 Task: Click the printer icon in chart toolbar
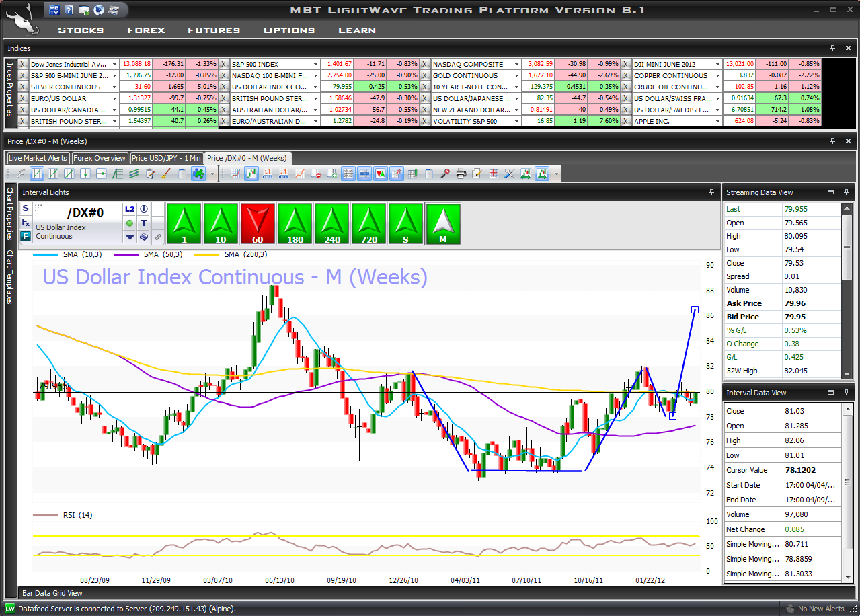click(461, 174)
